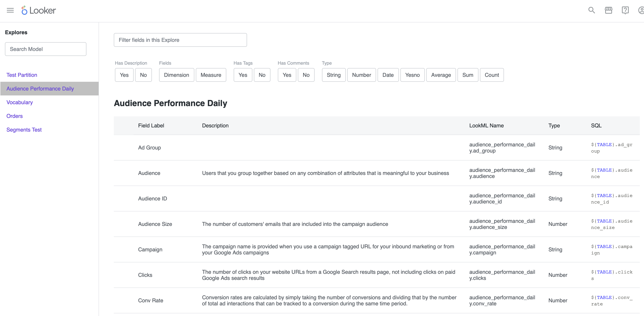Toggle Yes under Has Comments
The image size is (644, 316).
(286, 75)
